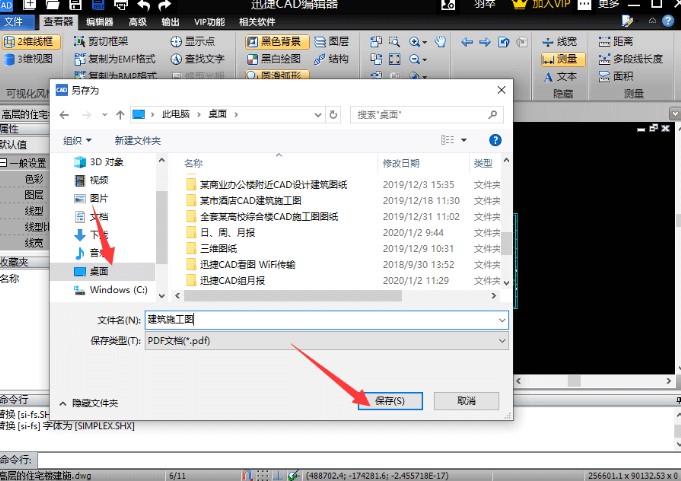The width and height of the screenshot is (681, 481).
Task: Select 桌面 in navigation pane
Action: point(91,271)
